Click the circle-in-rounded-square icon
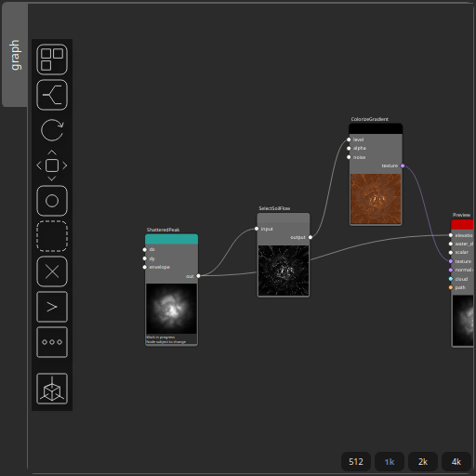 [x=52, y=201]
